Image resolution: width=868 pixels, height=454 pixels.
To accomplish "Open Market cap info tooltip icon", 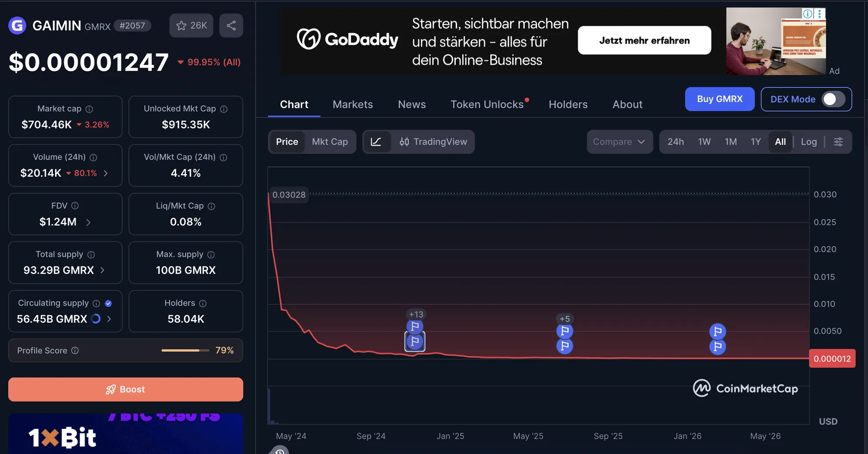I will click(x=89, y=109).
